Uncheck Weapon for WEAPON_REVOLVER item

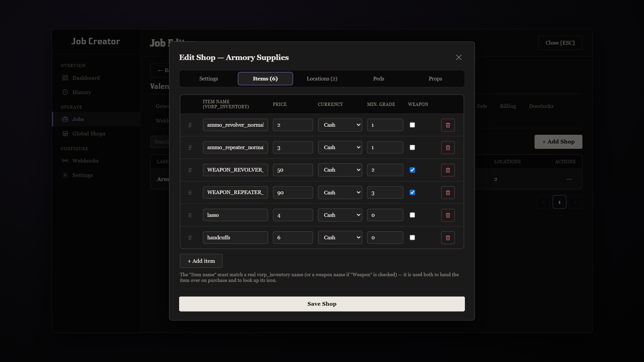click(412, 170)
